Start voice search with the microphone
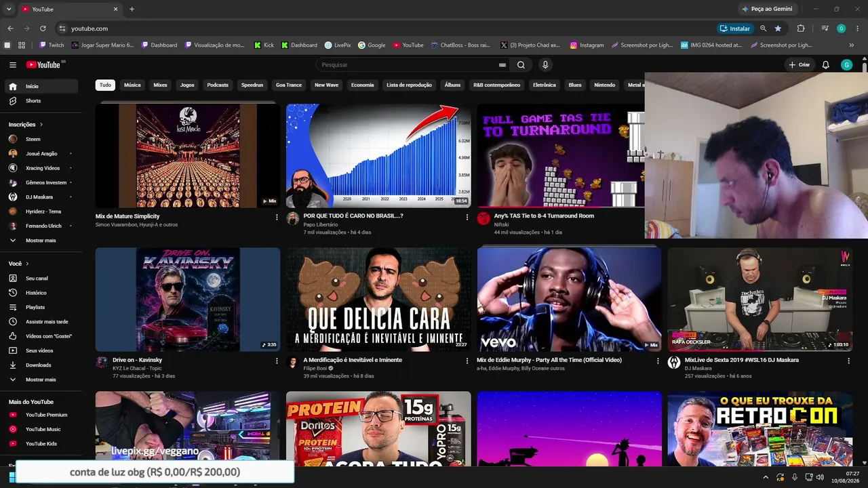This screenshot has height=488, width=868. (x=545, y=65)
